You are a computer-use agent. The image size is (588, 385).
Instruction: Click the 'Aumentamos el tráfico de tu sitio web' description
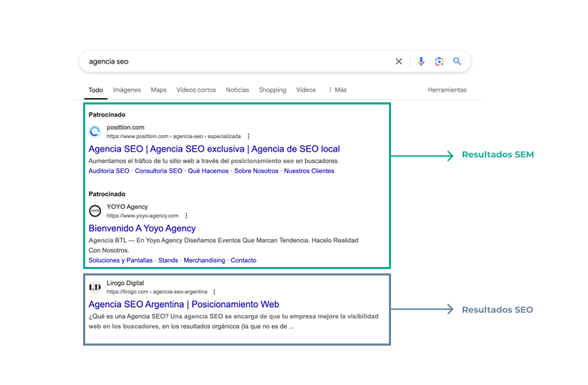[x=213, y=161]
